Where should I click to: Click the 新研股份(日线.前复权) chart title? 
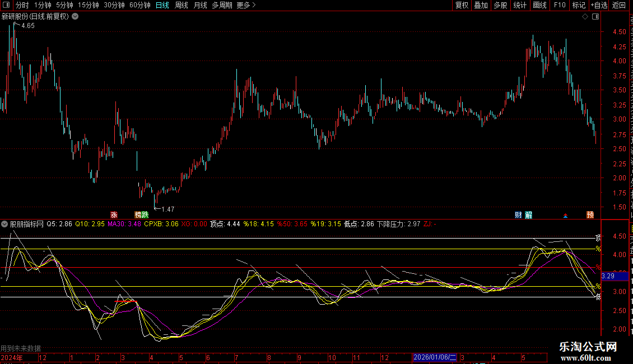pos(35,17)
